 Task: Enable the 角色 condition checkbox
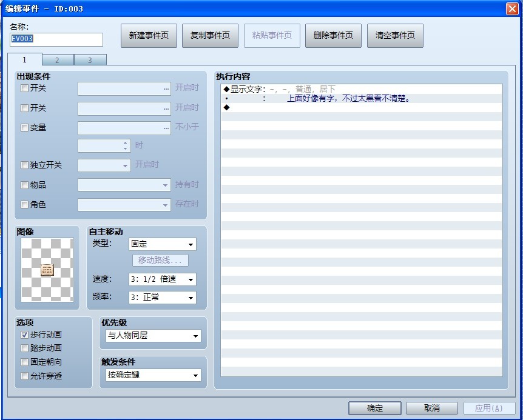[x=24, y=204]
